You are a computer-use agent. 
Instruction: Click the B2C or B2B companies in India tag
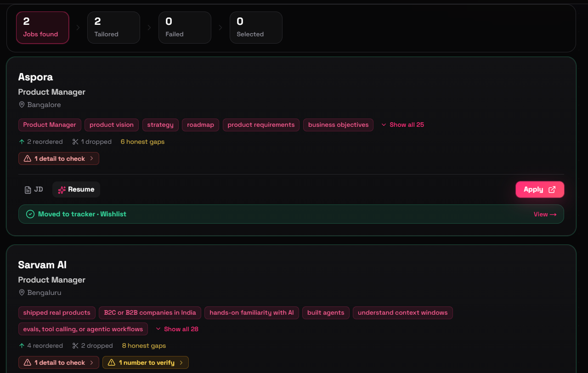coord(150,312)
